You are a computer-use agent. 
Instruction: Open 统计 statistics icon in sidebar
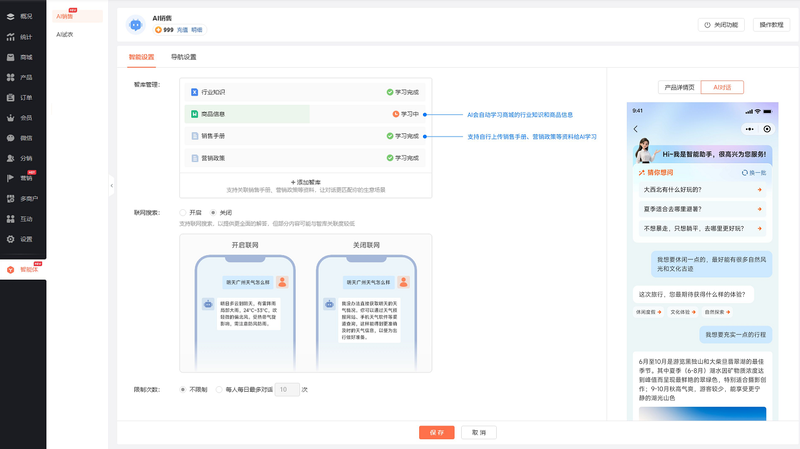[11, 37]
